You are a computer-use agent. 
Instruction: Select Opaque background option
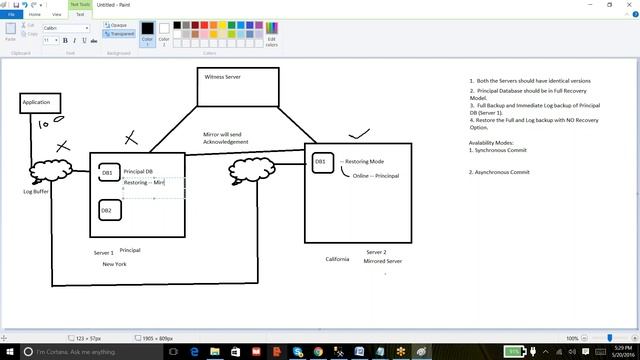[x=115, y=25]
